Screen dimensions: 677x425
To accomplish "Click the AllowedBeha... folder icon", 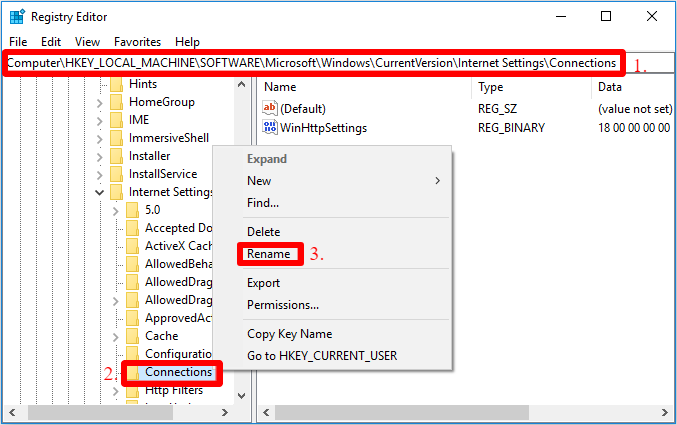I will (x=133, y=264).
